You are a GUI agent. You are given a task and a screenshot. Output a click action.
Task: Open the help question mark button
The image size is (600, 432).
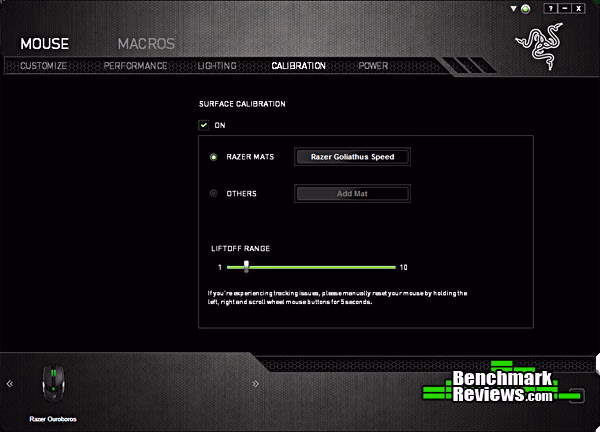coord(551,8)
